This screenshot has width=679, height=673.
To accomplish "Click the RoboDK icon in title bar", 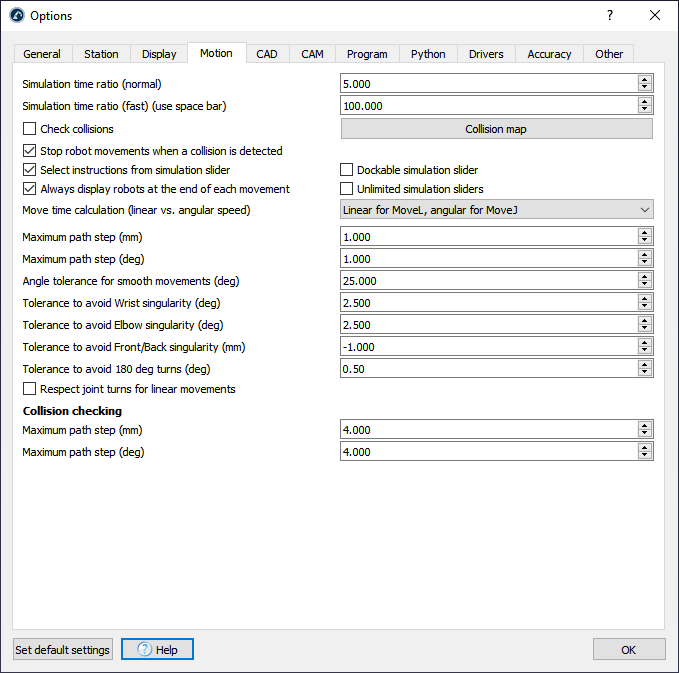I will (x=16, y=16).
